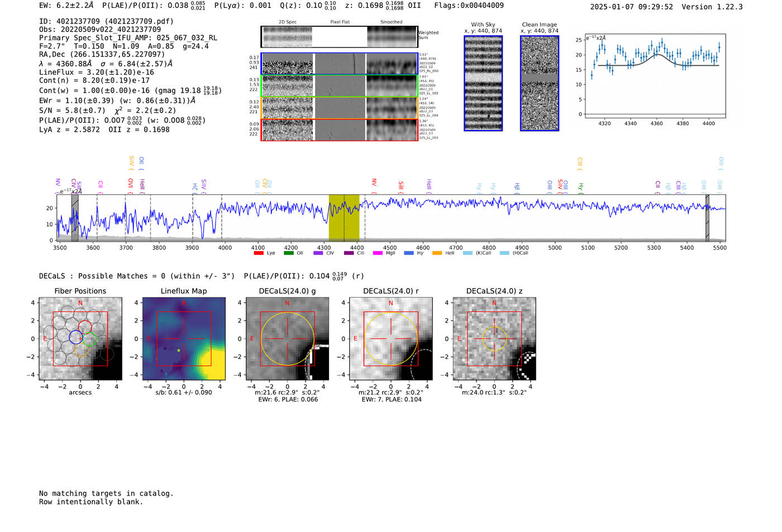Click the Primary Spec_Slot_IFU_AMP line
Image resolution: width=782 pixels, height=532 pixels.
128,38
